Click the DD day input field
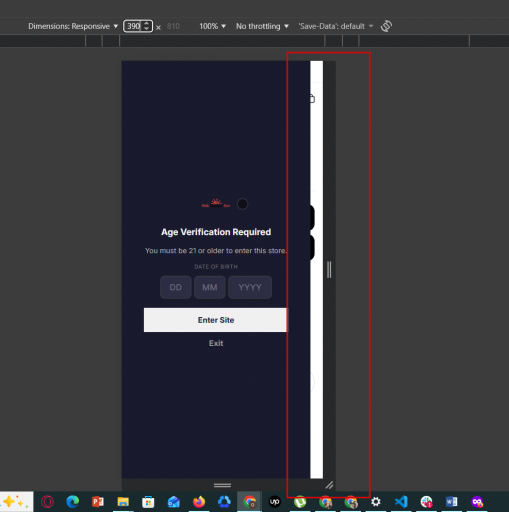The height and width of the screenshot is (512, 509). [x=176, y=287]
